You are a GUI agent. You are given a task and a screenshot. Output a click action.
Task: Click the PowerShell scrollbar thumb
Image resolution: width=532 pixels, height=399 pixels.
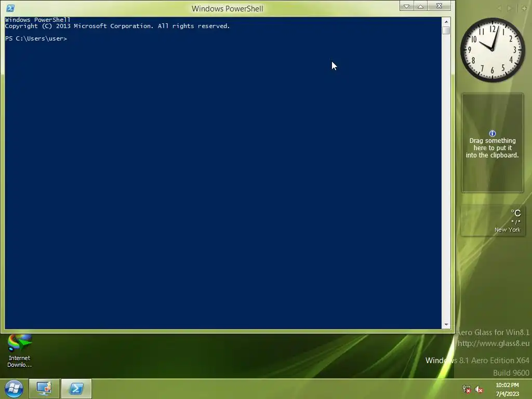pyautogui.click(x=446, y=30)
